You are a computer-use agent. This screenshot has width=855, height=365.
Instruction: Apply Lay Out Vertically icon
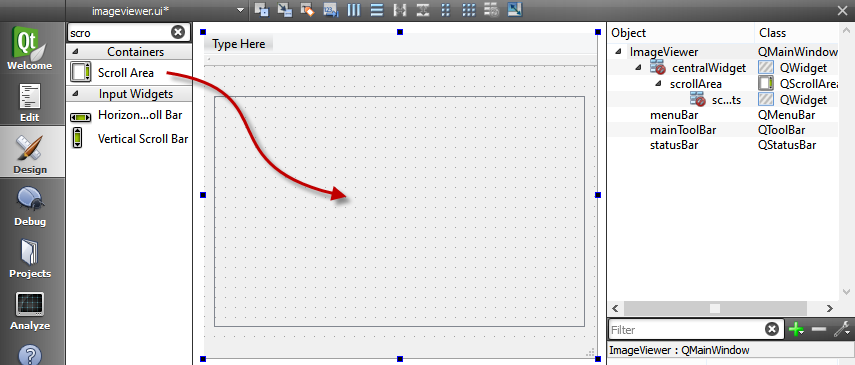[x=376, y=9]
